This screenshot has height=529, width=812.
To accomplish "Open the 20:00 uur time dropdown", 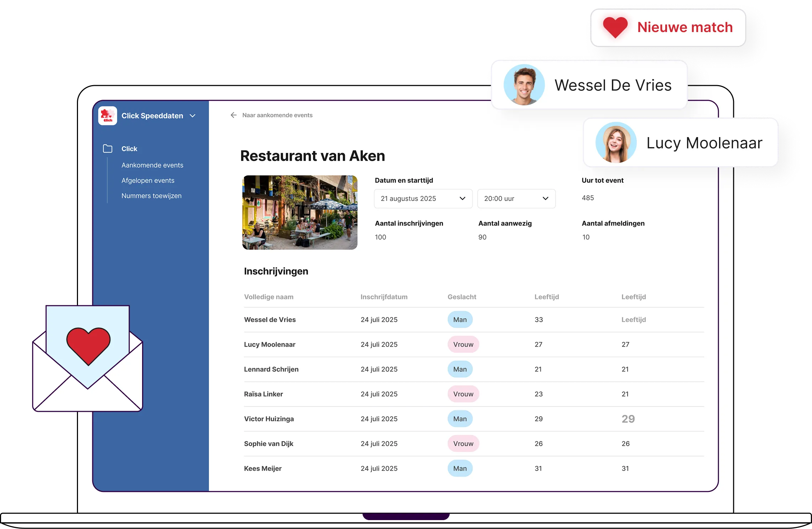I will 516,198.
